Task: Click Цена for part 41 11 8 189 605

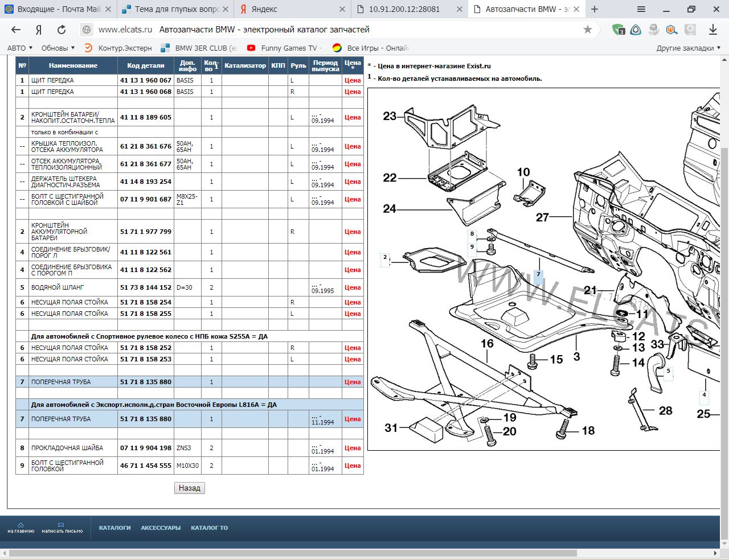Action: [x=353, y=117]
